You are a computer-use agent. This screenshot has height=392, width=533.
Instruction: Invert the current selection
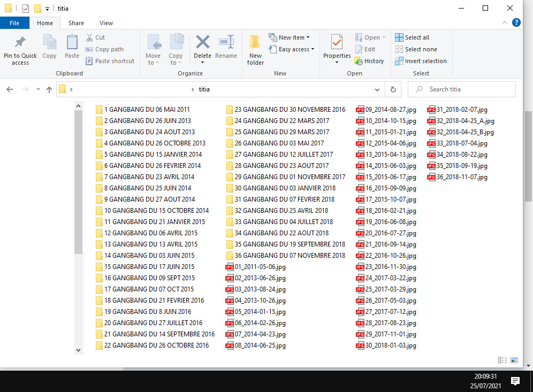(421, 61)
